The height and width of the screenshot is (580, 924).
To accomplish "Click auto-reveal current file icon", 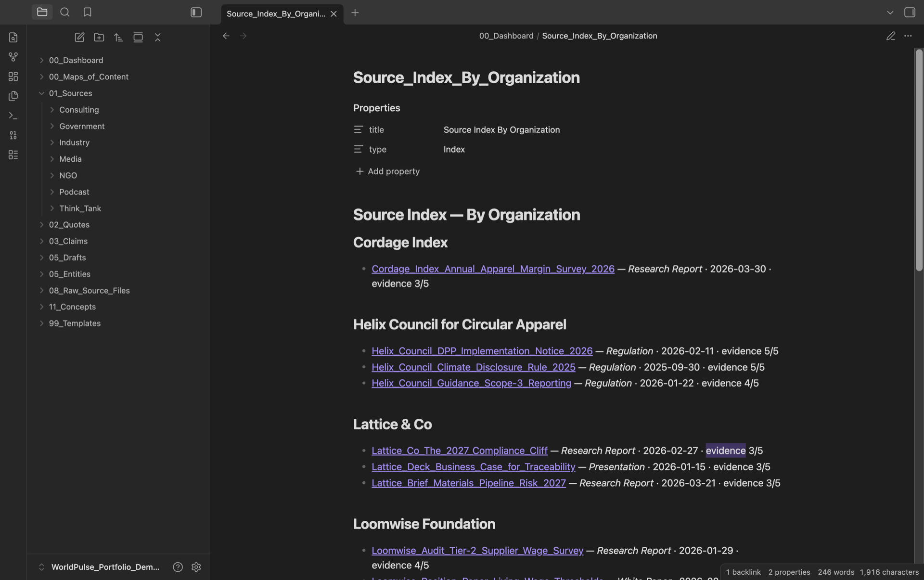I will click(138, 38).
